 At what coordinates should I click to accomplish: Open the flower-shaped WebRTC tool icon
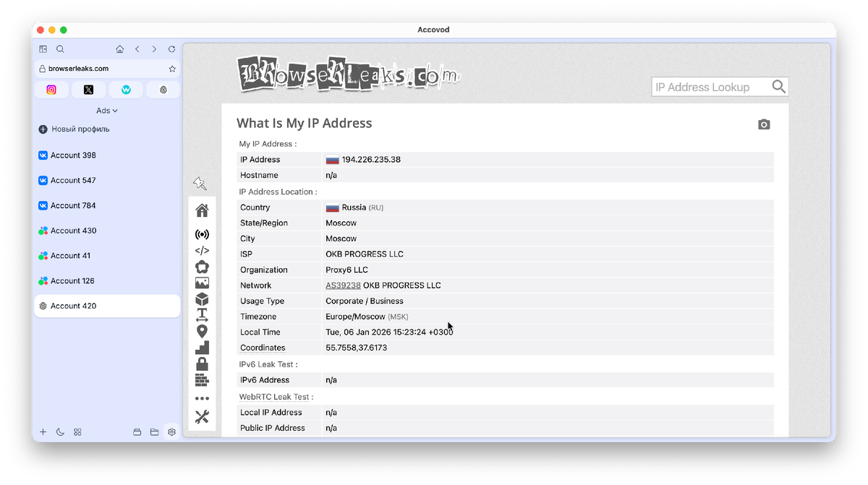[x=202, y=267]
